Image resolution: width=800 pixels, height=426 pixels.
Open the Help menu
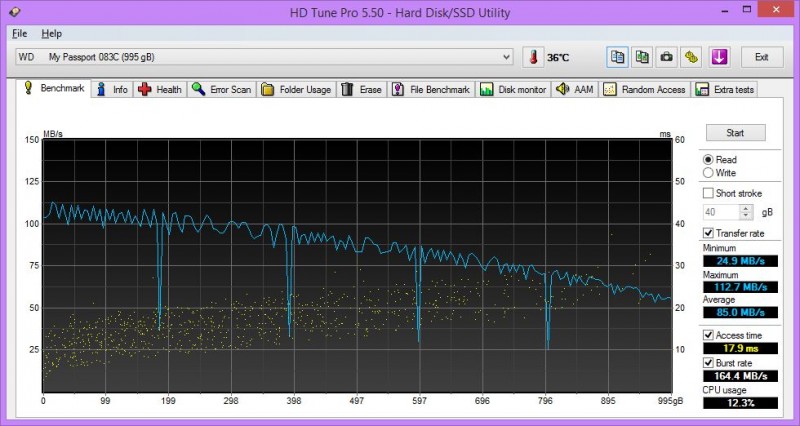[x=51, y=33]
